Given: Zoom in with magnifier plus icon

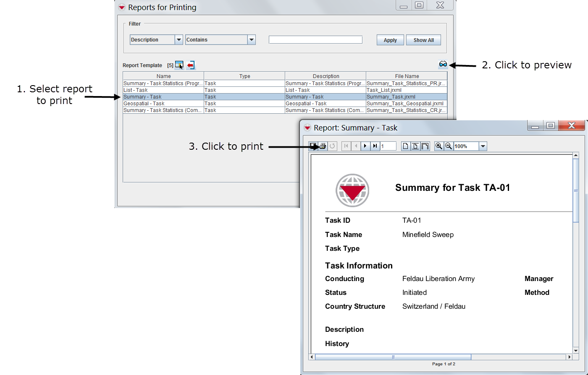Looking at the screenshot, I should click(x=439, y=146).
